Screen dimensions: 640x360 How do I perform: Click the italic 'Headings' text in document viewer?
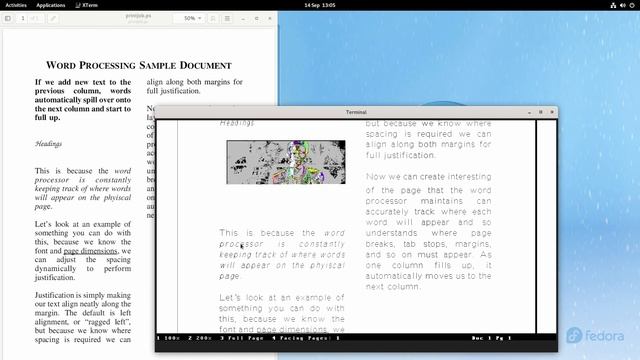48,144
